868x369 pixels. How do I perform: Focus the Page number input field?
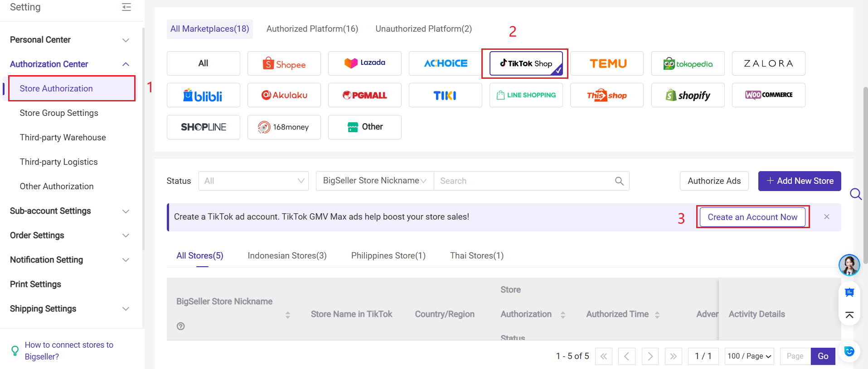(795, 356)
